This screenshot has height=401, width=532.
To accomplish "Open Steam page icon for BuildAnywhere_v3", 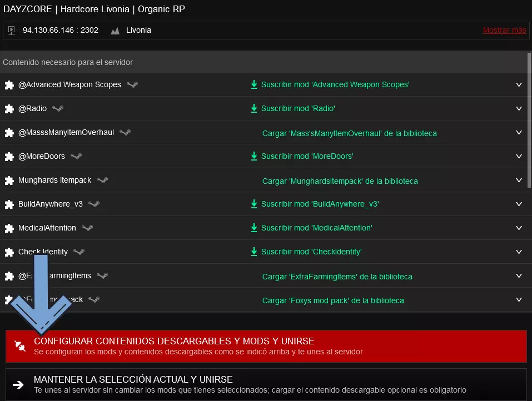I will pos(94,204).
